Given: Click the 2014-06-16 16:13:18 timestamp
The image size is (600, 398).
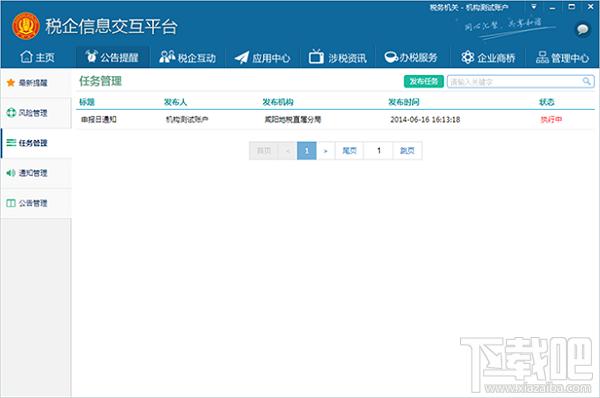Looking at the screenshot, I should (x=425, y=119).
